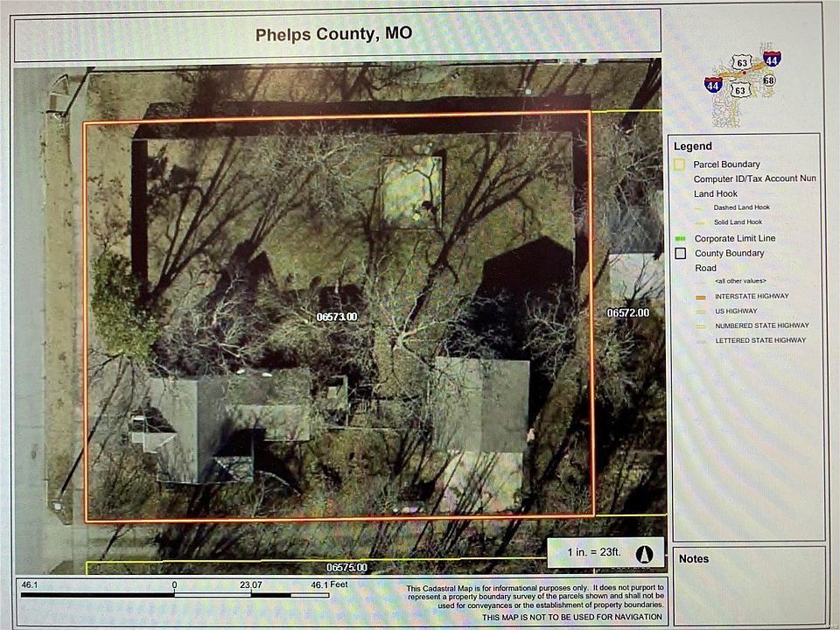Click the lower US 63 shield icon
The width and height of the screenshot is (840, 630).
tap(740, 89)
